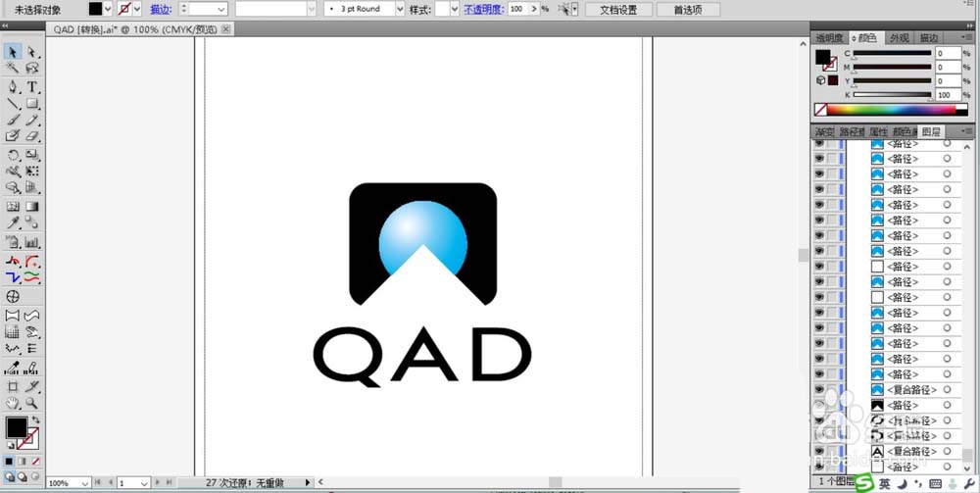The height and width of the screenshot is (493, 980).
Task: Open the stroke weight dropdown
Action: tap(221, 9)
